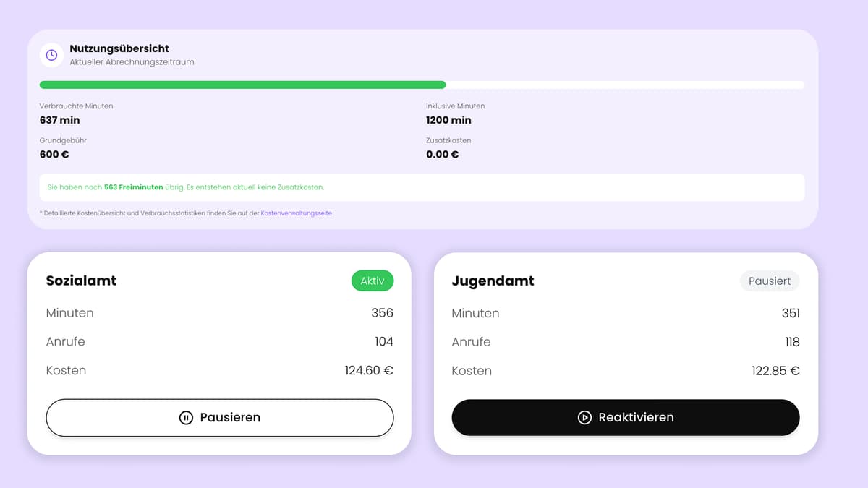
Task: Click the circular purple icon at the top left
Action: click(x=51, y=54)
